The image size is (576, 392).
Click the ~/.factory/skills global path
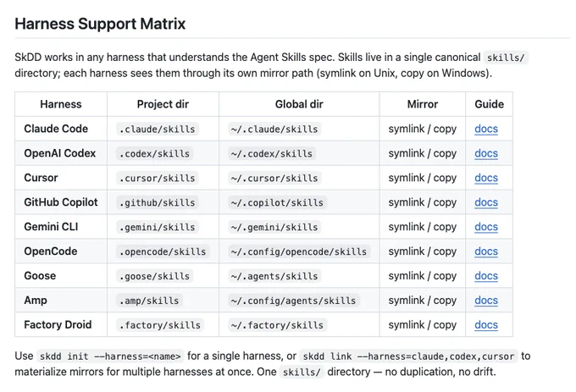click(x=277, y=326)
